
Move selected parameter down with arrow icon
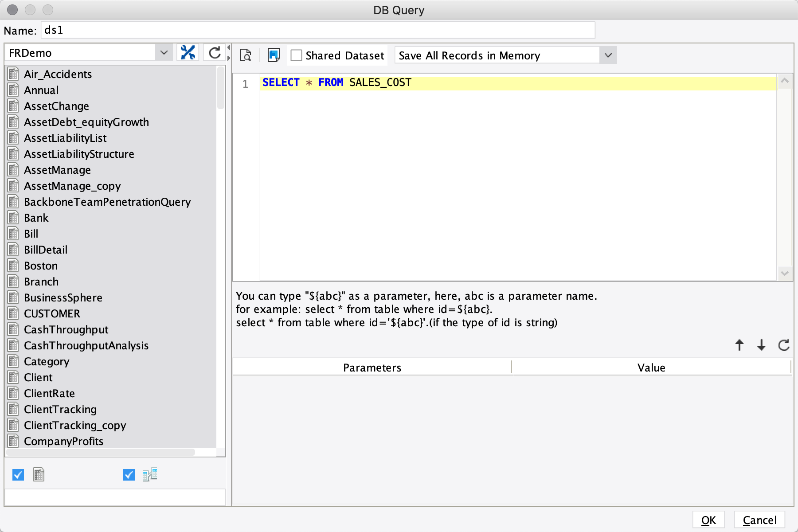click(x=762, y=345)
